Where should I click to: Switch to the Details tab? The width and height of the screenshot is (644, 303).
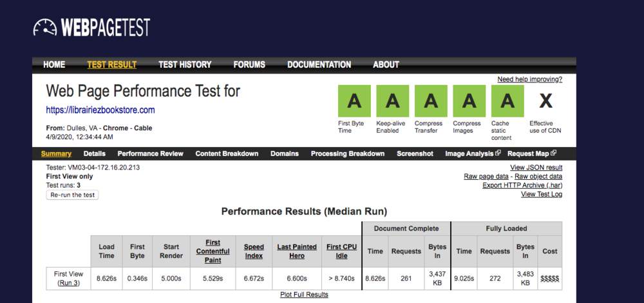click(94, 153)
